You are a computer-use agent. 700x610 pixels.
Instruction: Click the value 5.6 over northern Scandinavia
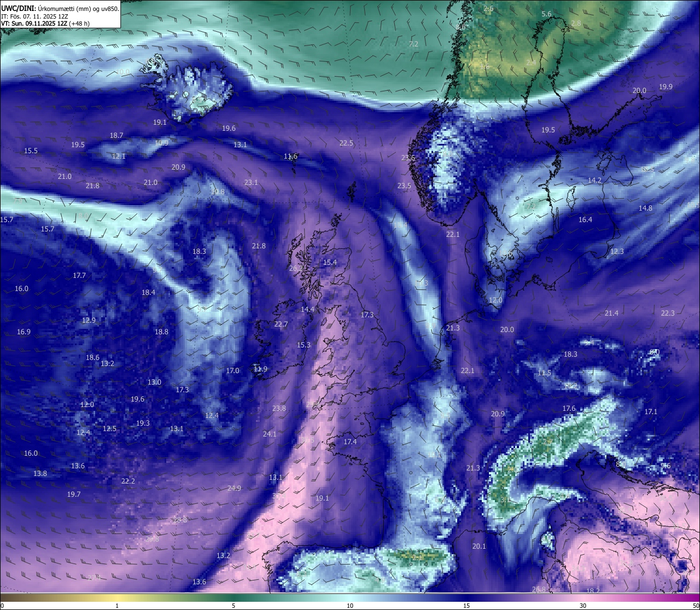coord(546,14)
